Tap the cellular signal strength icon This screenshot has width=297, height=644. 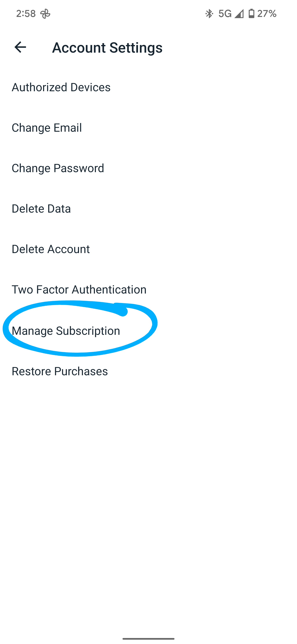tap(239, 13)
